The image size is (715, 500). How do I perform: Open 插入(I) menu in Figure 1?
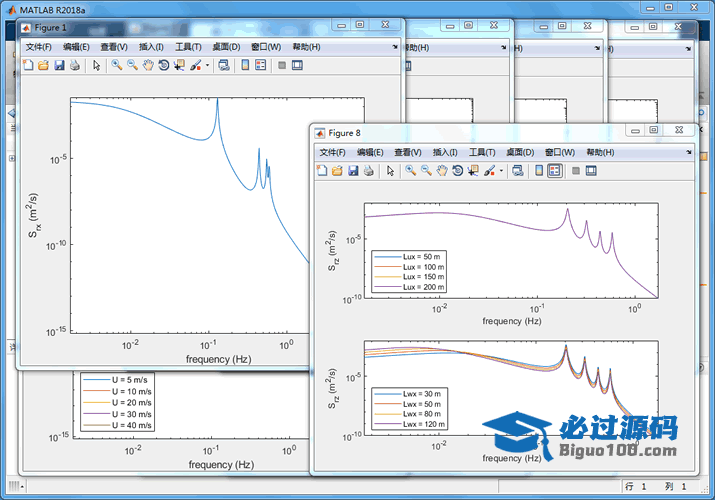coord(151,47)
